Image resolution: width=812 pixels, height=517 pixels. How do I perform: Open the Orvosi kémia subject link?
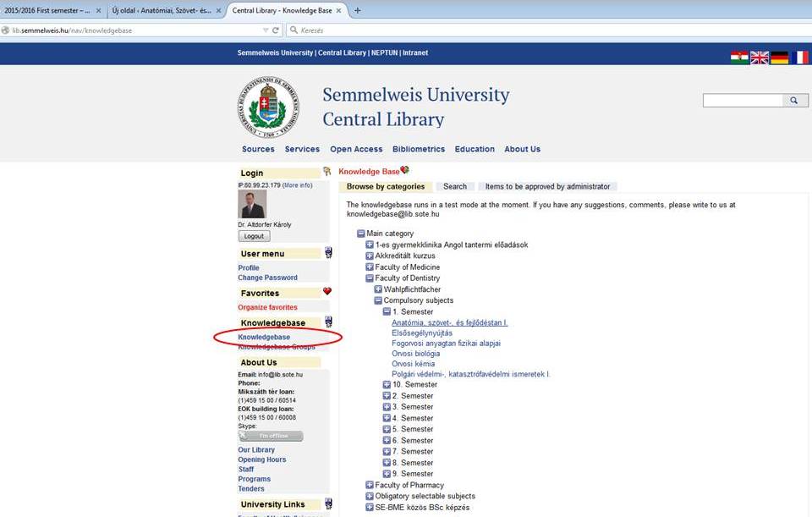click(x=414, y=364)
